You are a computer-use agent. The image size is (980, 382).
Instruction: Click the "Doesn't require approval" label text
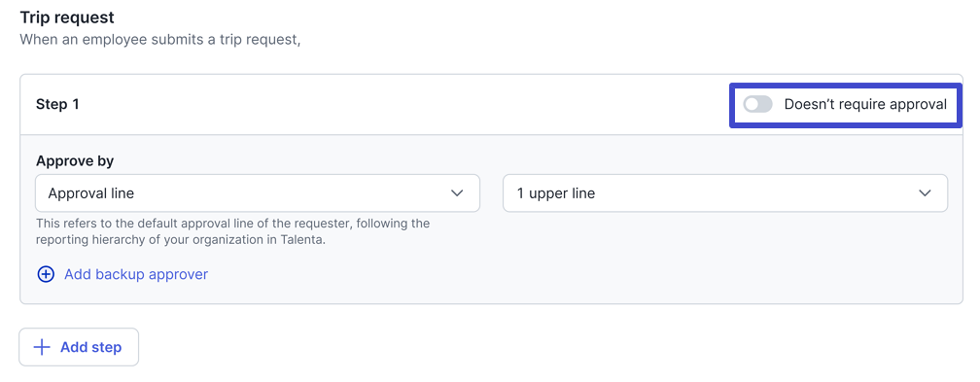(865, 104)
